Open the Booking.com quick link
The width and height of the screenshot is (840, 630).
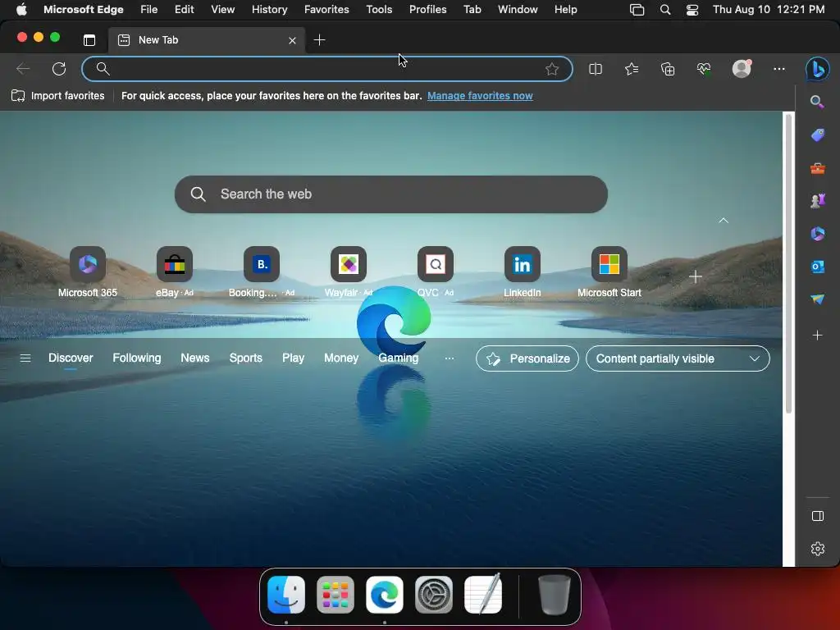point(262,272)
